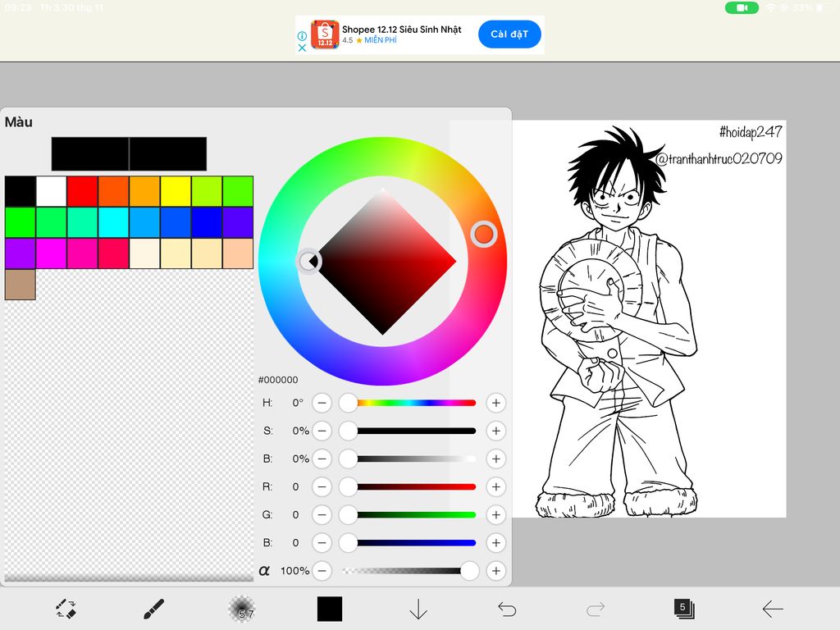Redo with the forward arrow icon

[596, 609]
